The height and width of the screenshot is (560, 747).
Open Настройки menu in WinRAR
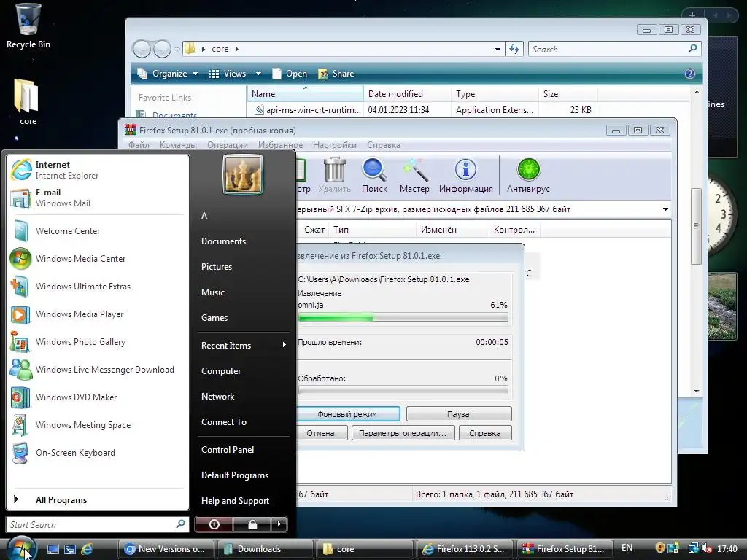tap(334, 145)
